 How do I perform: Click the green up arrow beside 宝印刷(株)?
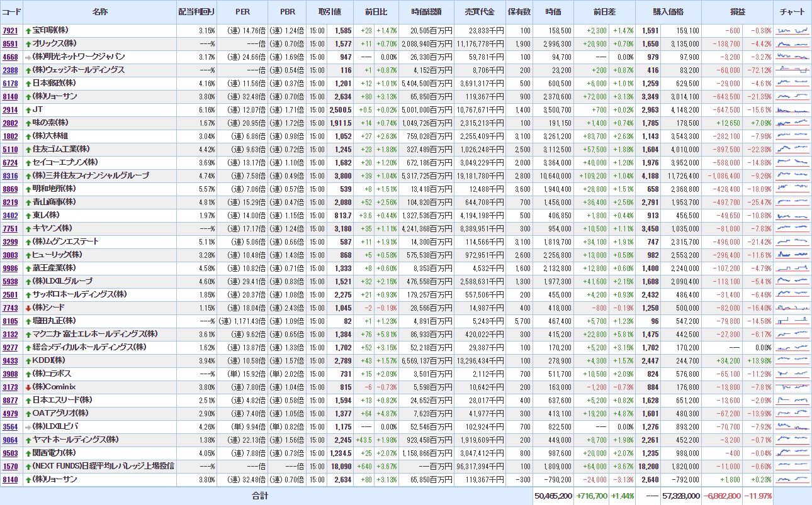pyautogui.click(x=28, y=30)
